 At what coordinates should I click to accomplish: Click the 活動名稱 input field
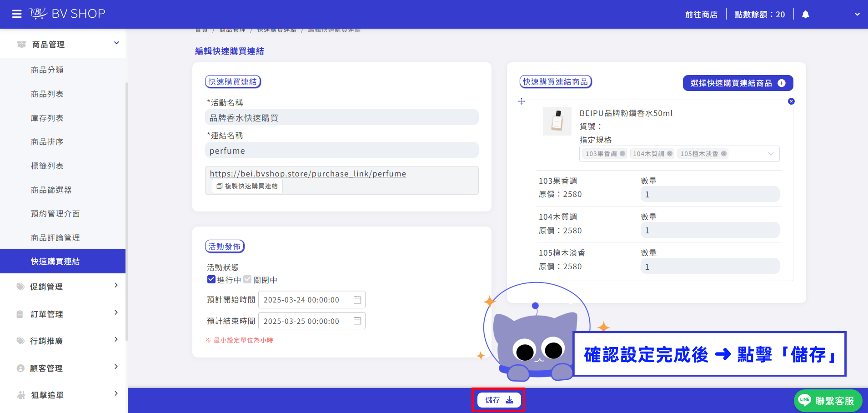tap(342, 117)
